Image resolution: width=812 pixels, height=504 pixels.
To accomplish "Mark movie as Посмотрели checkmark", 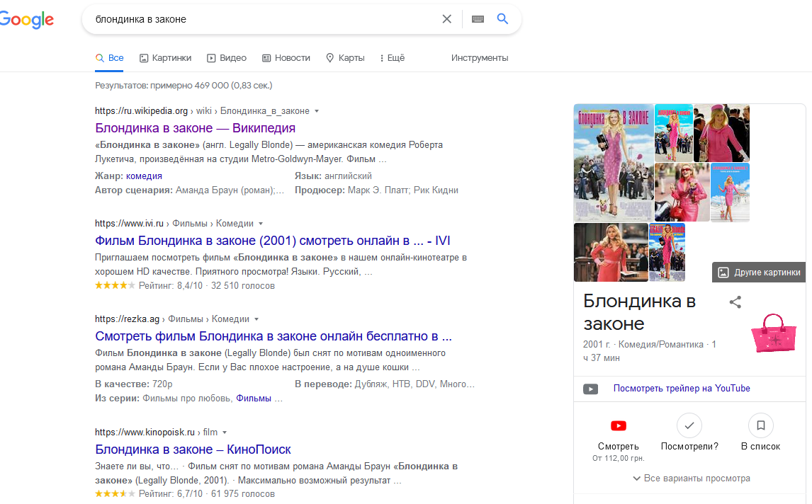I will (x=689, y=425).
